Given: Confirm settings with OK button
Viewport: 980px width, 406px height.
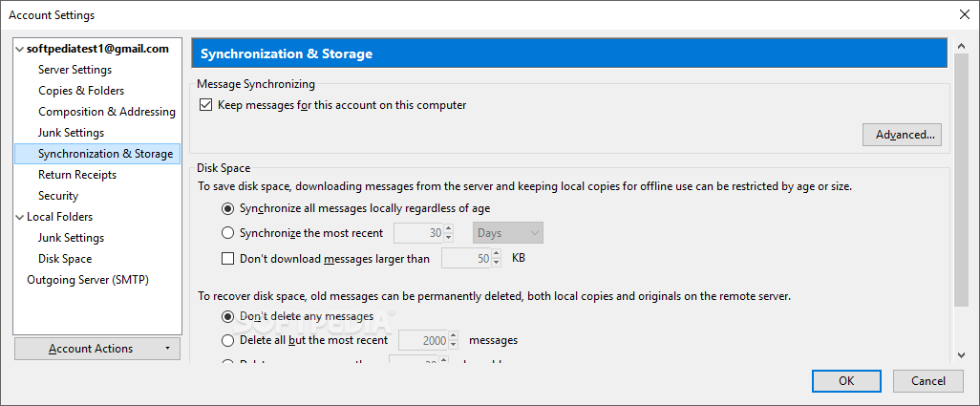Looking at the screenshot, I should coord(846,380).
